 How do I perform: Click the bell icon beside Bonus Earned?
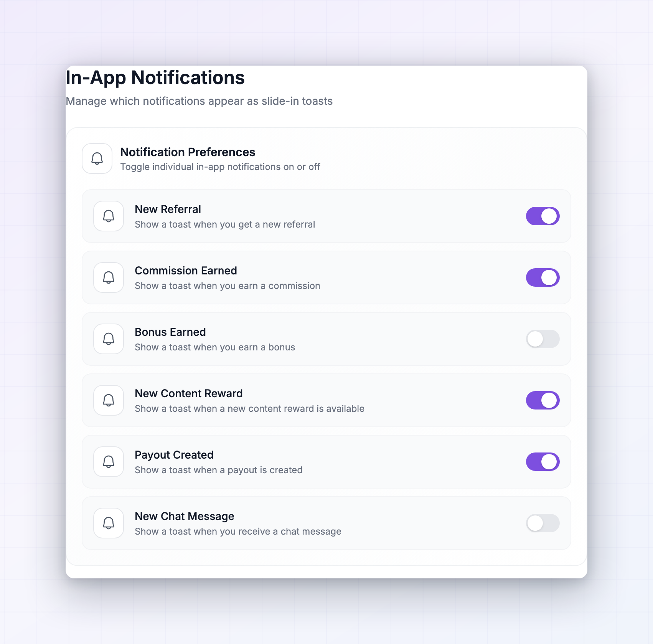click(109, 339)
